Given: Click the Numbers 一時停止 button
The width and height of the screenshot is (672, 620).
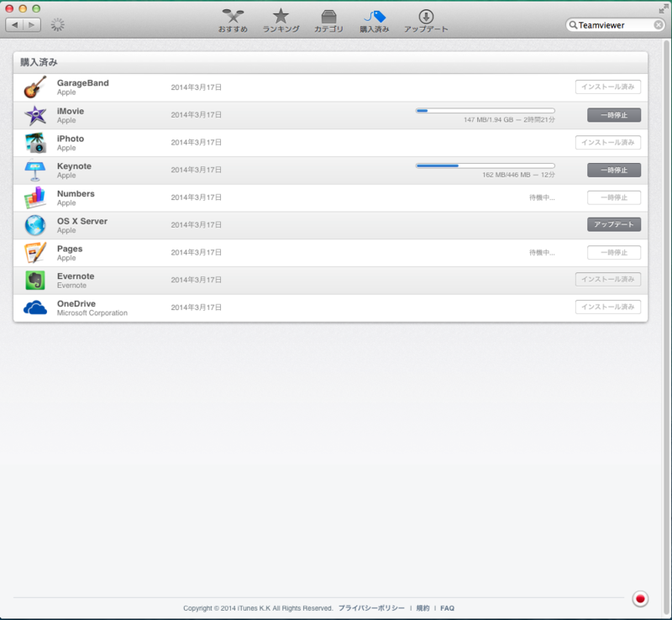Looking at the screenshot, I should [x=614, y=197].
